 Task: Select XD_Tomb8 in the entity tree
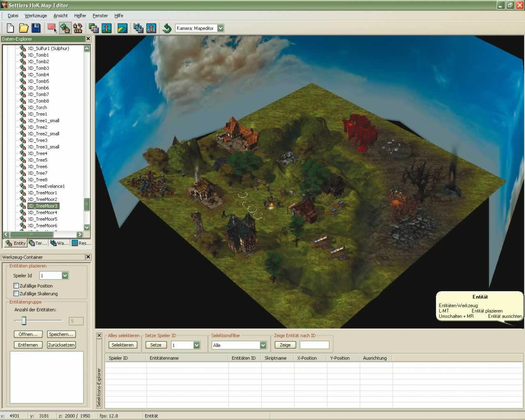pos(38,101)
